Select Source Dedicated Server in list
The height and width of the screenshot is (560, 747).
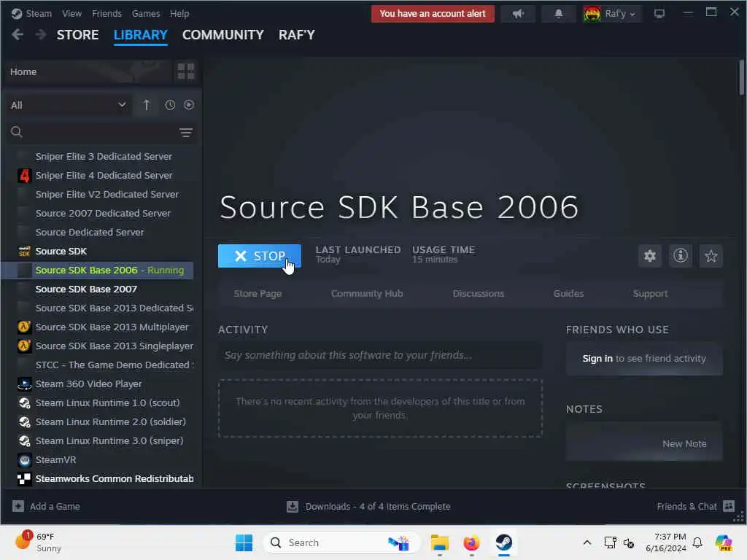[x=90, y=233]
